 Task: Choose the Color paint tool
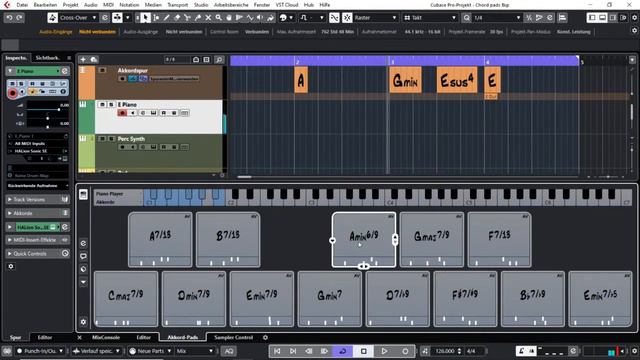pyautogui.click(x=270, y=18)
